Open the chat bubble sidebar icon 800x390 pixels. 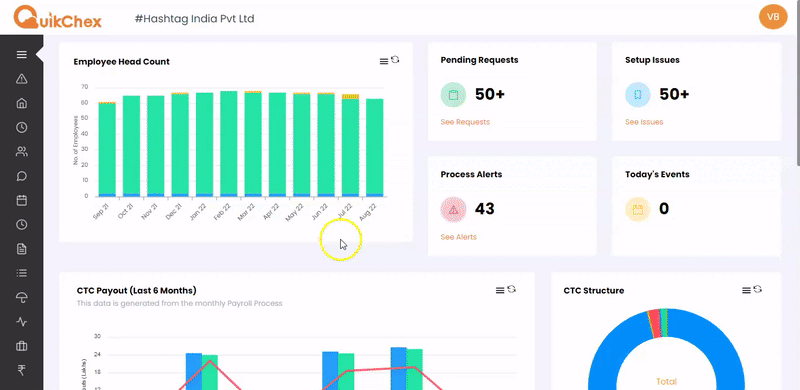[21, 176]
